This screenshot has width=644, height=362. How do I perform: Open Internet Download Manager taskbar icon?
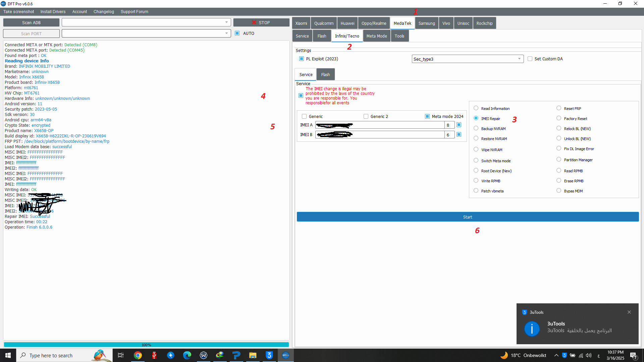pos(220,355)
